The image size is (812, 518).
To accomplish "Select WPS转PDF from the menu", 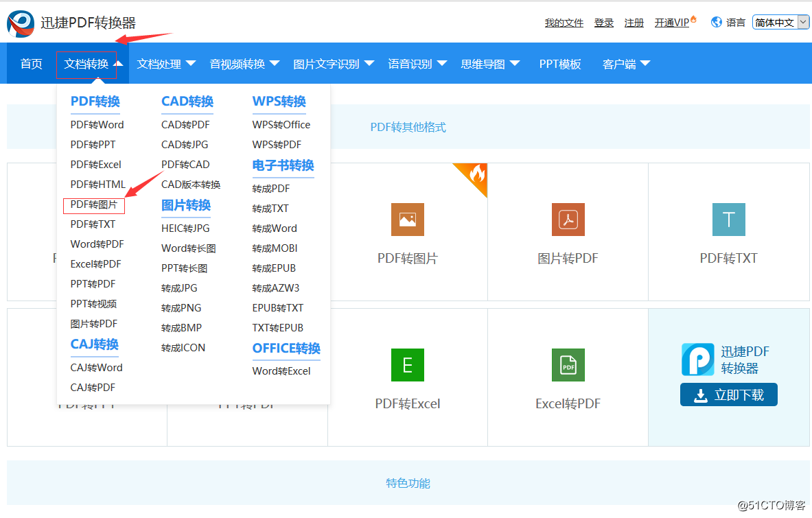I will click(277, 144).
